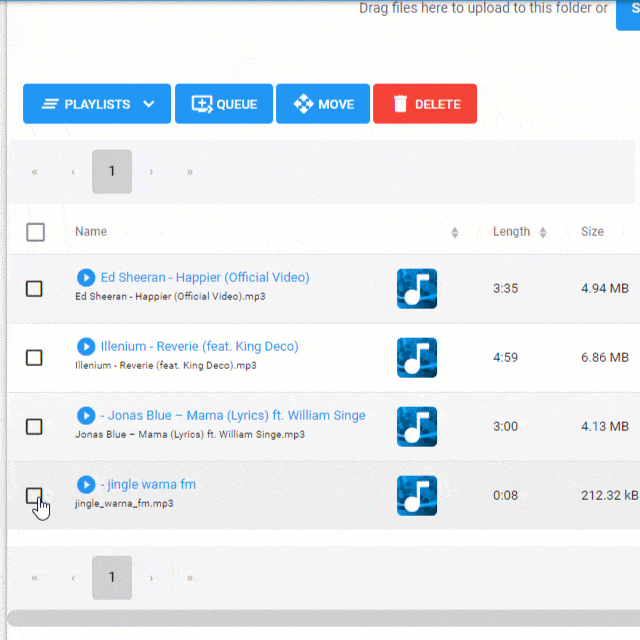Click the horizontal scrollbar at bottom

[320, 618]
